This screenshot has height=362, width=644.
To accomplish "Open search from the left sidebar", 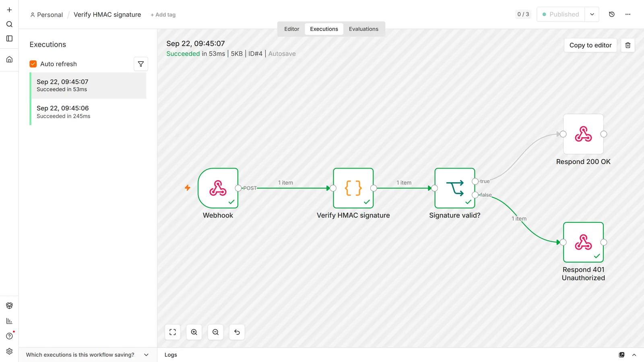I will click(9, 24).
